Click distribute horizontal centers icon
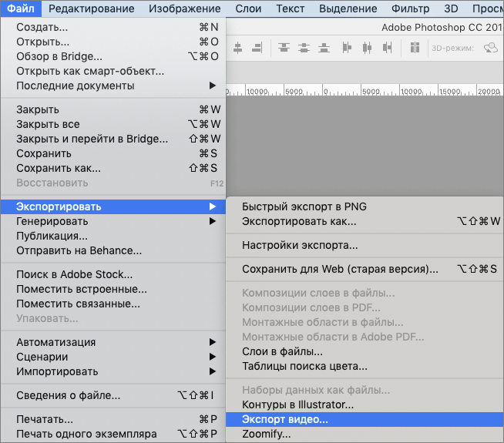The image size is (504, 443). 367,48
